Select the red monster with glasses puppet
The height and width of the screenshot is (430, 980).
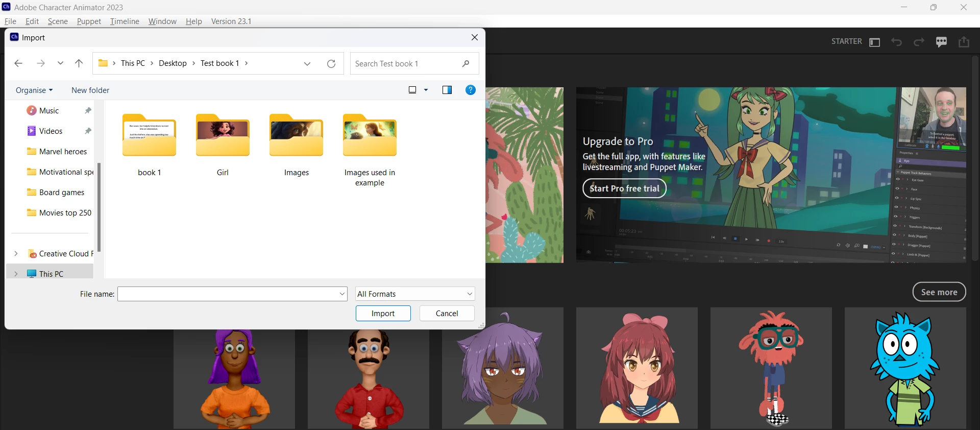771,368
